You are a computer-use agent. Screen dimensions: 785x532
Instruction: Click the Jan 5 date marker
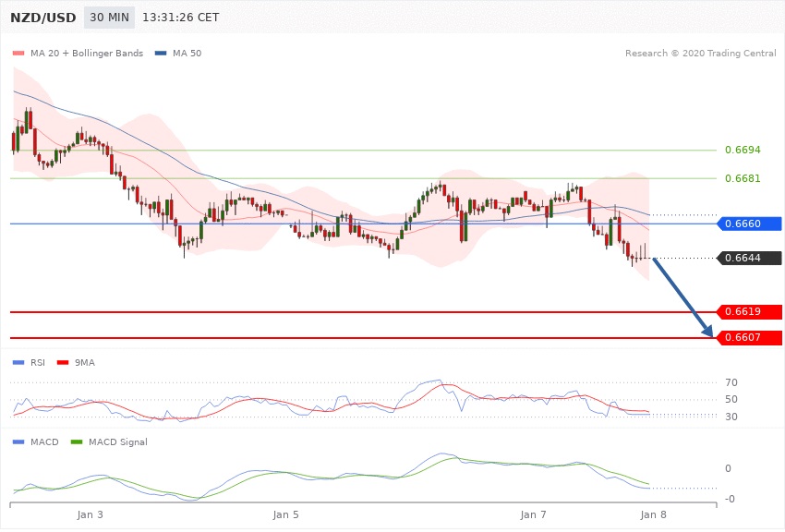pyautogui.click(x=286, y=513)
